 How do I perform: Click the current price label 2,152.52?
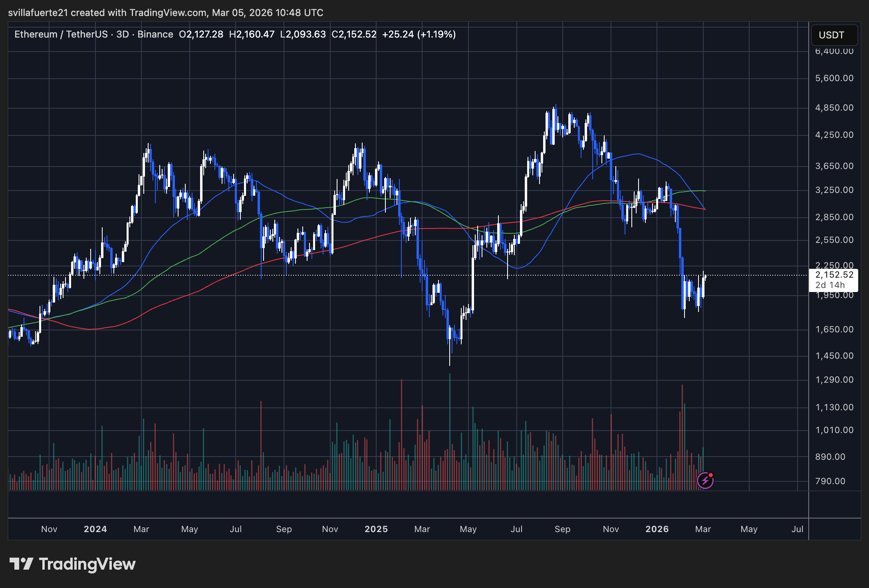[835, 275]
